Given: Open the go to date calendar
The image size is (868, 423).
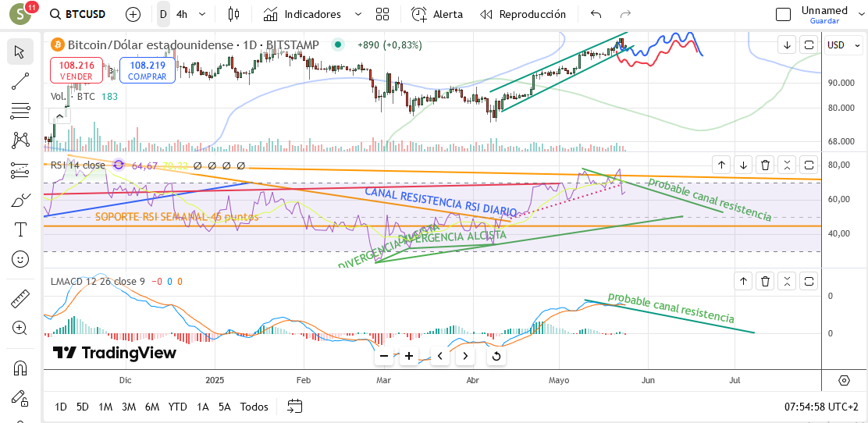Looking at the screenshot, I should 295,407.
